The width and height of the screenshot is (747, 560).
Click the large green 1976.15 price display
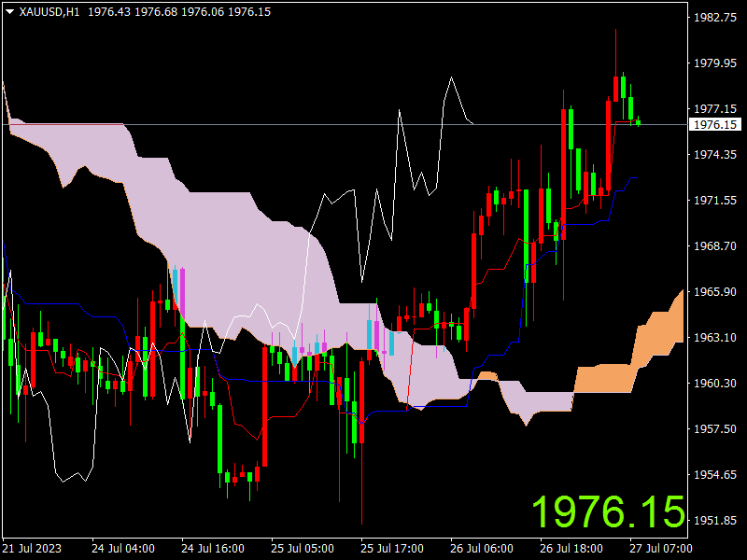(x=608, y=511)
